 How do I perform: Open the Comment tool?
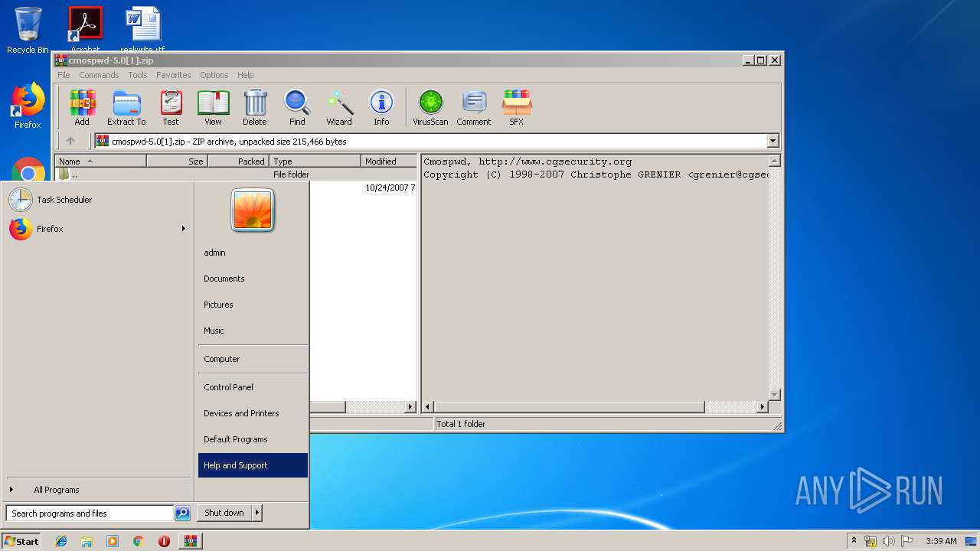tap(474, 107)
